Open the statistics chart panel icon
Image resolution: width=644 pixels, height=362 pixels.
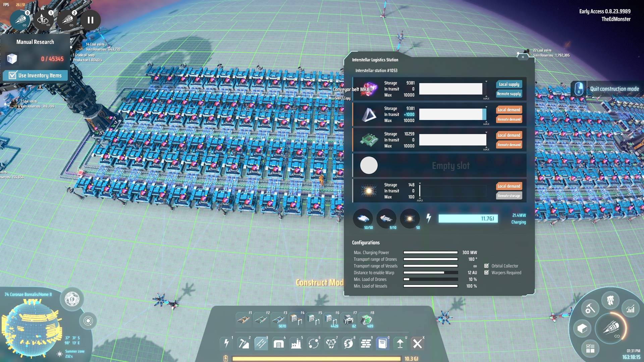click(630, 309)
